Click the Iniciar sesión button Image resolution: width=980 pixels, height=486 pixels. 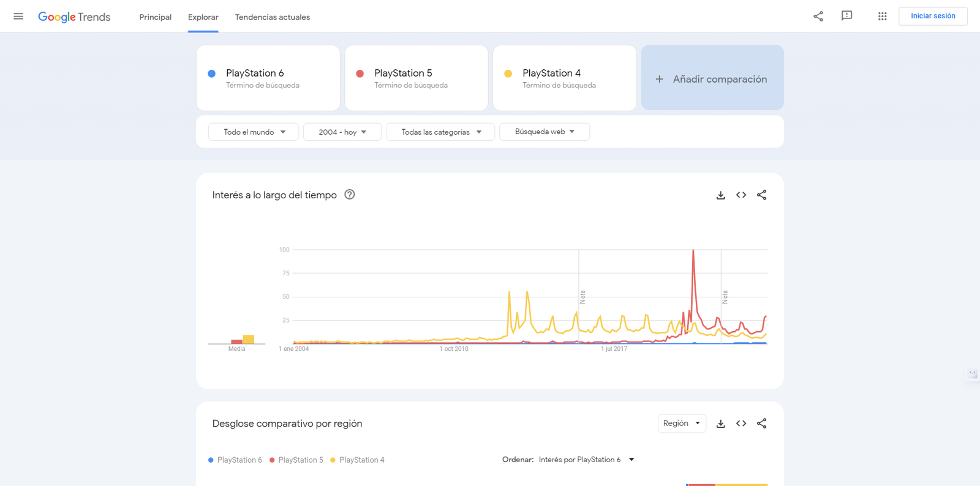[x=933, y=16]
